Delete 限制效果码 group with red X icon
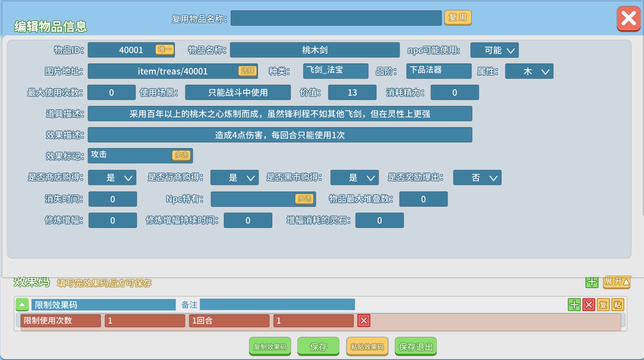644x360 pixels. coord(589,305)
